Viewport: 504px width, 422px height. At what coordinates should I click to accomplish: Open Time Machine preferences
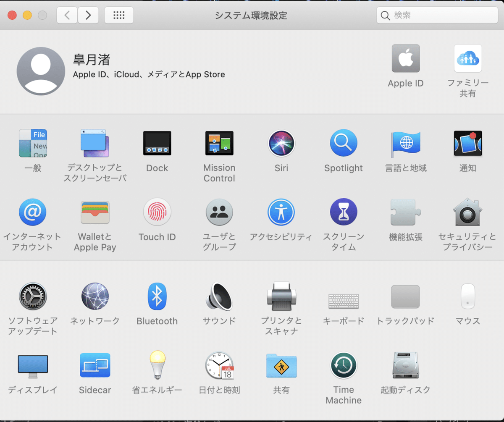[344, 365]
